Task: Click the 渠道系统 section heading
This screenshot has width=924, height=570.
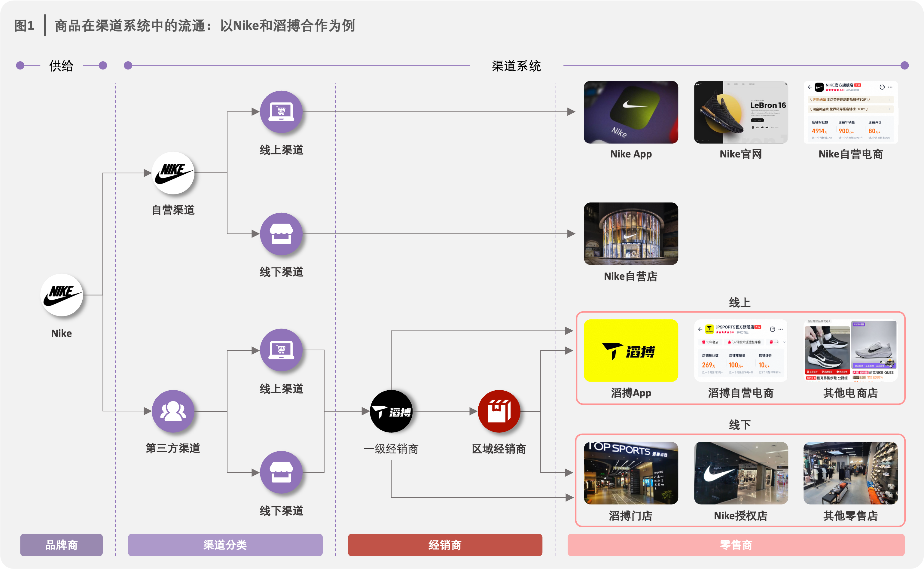Action: click(x=516, y=66)
